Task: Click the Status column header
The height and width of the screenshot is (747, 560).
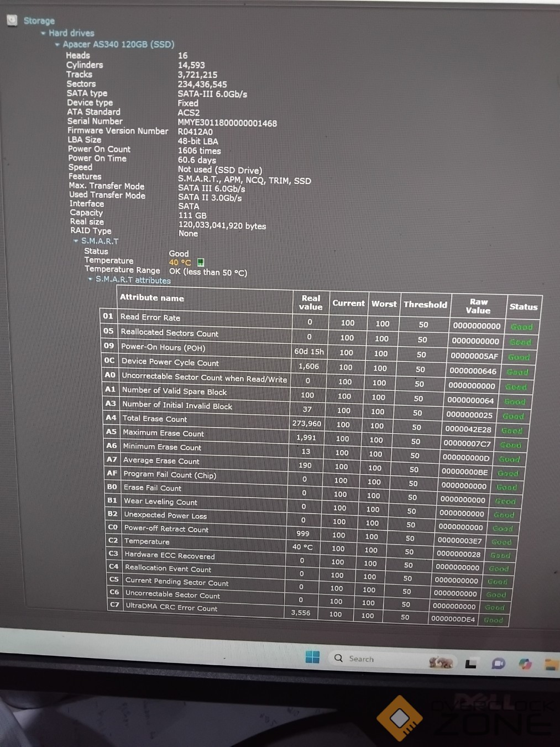Action: pyautogui.click(x=524, y=306)
